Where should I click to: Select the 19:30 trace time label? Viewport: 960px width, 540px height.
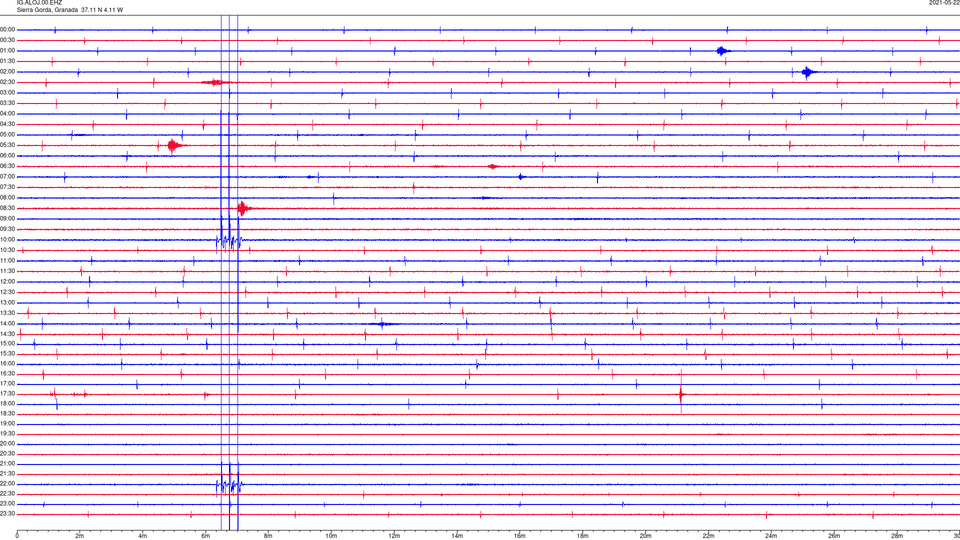click(8, 433)
